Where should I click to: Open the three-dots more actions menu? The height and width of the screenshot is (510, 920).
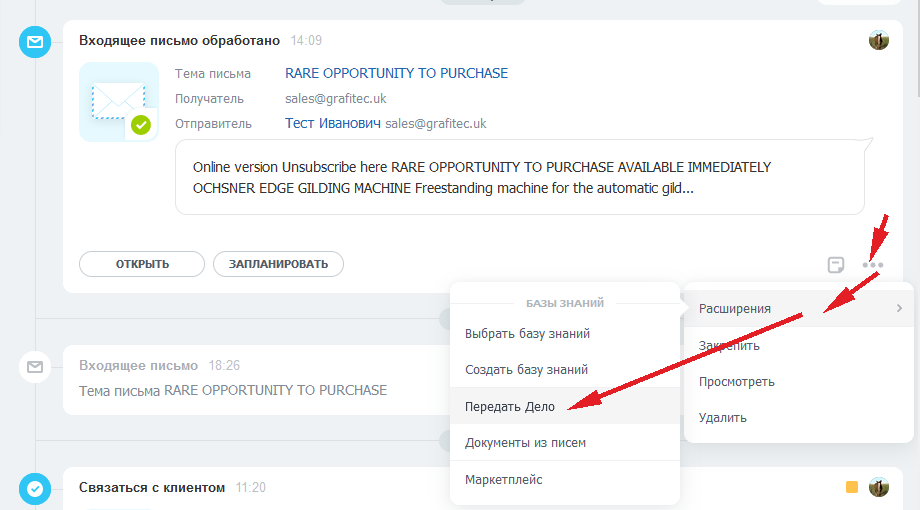coord(873,265)
